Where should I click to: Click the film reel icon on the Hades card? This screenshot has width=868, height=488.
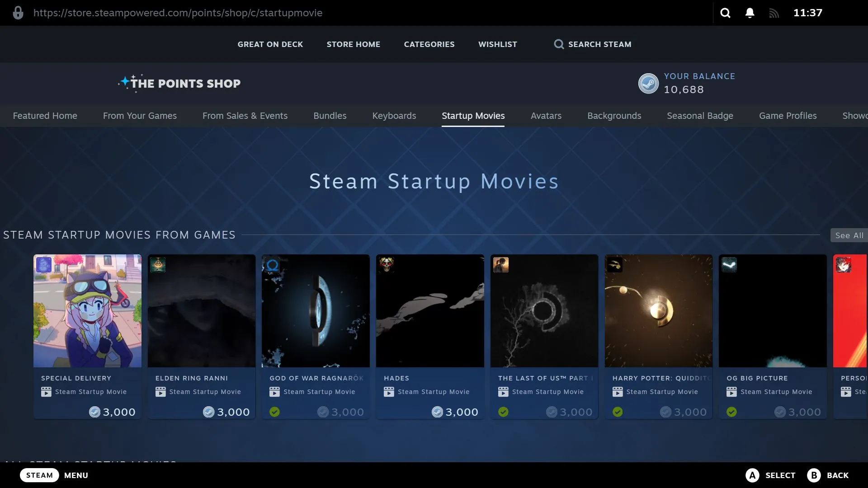click(x=389, y=392)
